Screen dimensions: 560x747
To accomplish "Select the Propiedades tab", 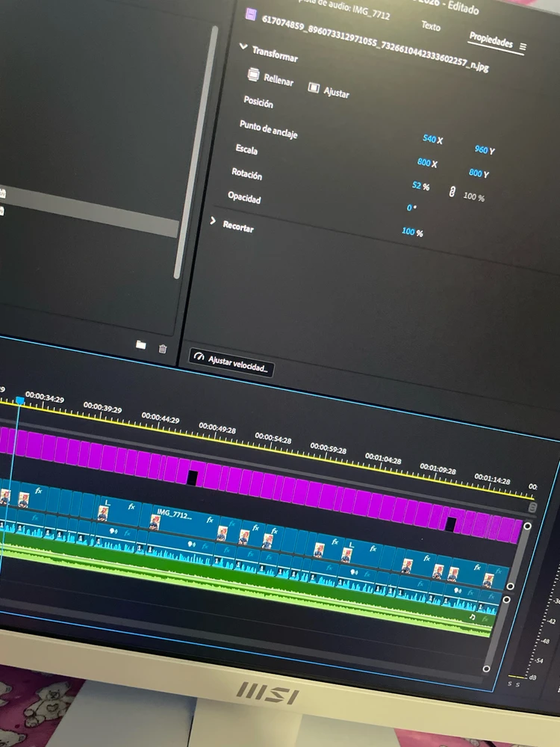I will (x=491, y=40).
